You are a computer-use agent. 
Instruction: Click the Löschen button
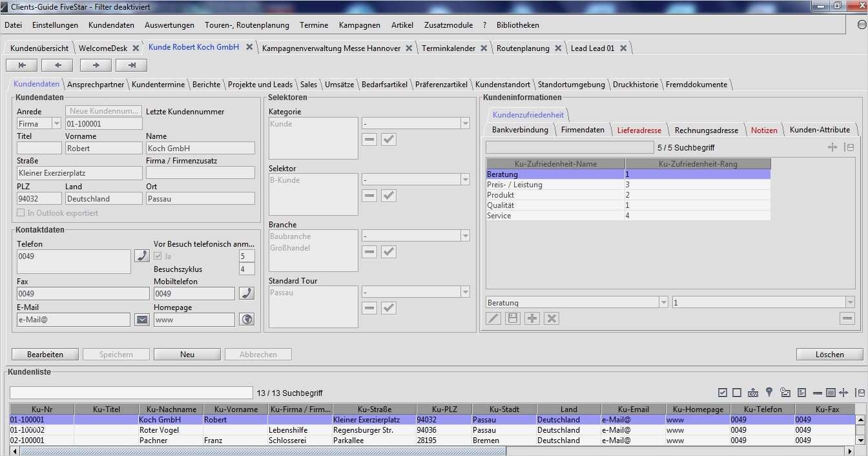pyautogui.click(x=829, y=354)
